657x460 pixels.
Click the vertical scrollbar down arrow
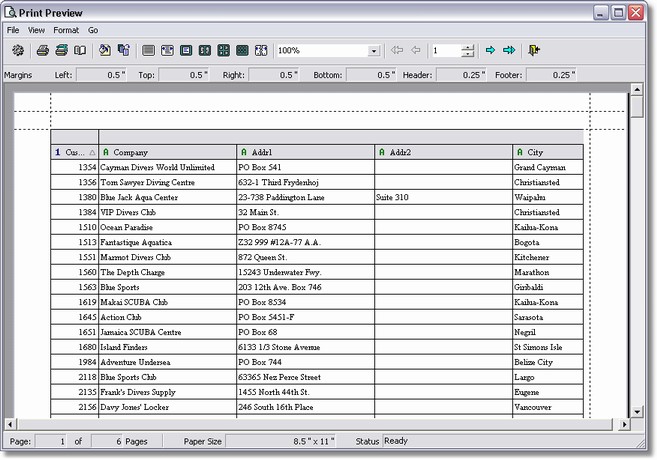pos(636,410)
